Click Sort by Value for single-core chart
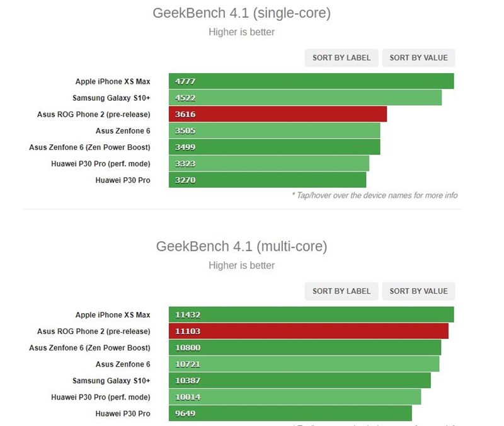Screen dimensions: 504x426 coord(418,58)
